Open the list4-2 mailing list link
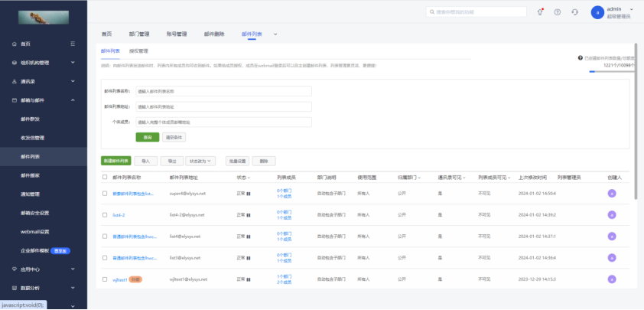This screenshot has width=644, height=310. (119, 215)
